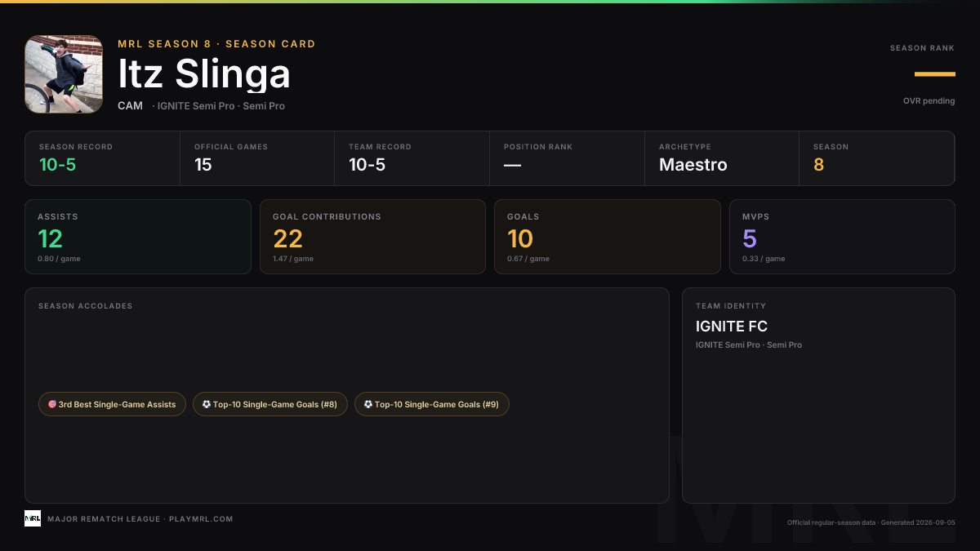980x551 pixels.
Task: Select the Top-10 Single-Game Goals (#8) badge
Action: [270, 404]
